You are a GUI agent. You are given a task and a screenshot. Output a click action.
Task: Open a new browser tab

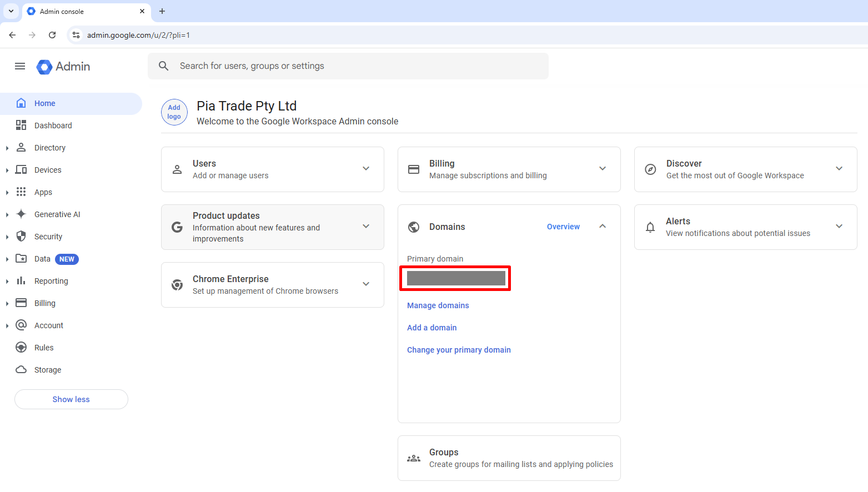click(162, 11)
